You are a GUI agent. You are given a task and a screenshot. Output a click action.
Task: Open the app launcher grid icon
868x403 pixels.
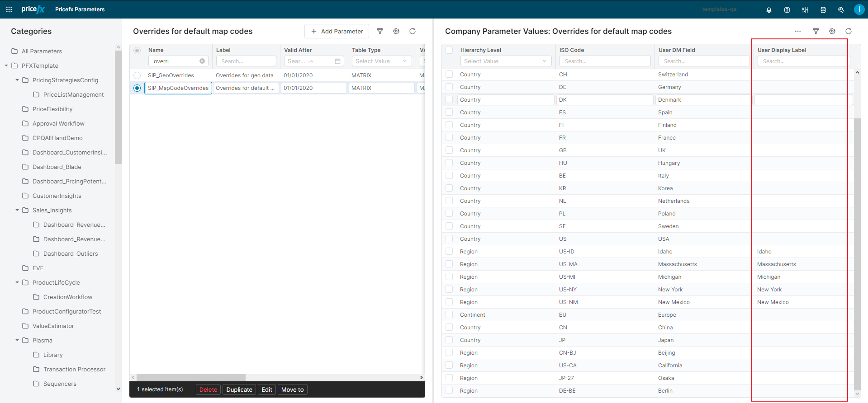coord(9,9)
